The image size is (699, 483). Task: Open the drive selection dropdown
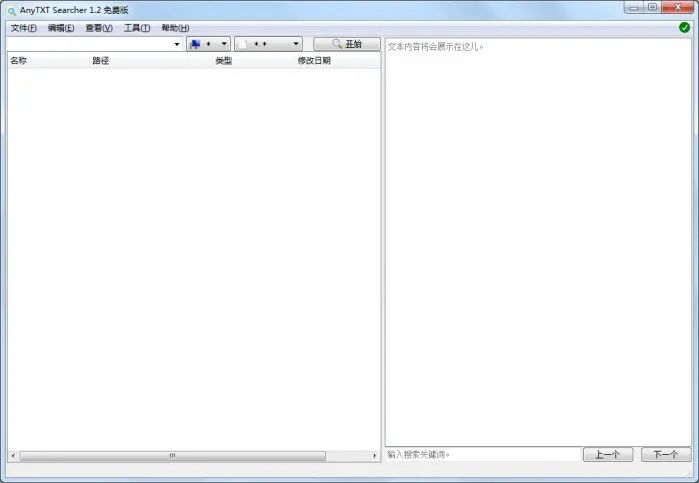[209, 44]
